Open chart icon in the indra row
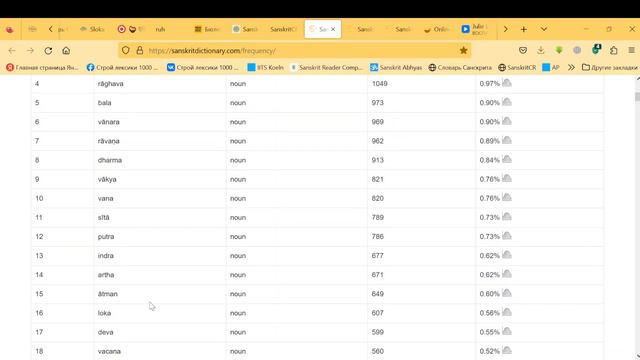The image size is (640, 360). click(x=507, y=255)
